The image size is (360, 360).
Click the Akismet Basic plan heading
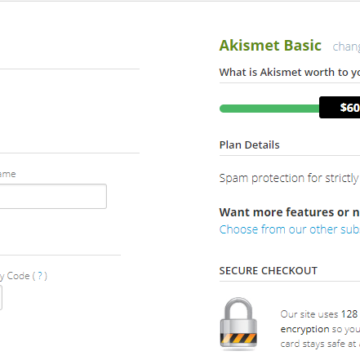[270, 45]
